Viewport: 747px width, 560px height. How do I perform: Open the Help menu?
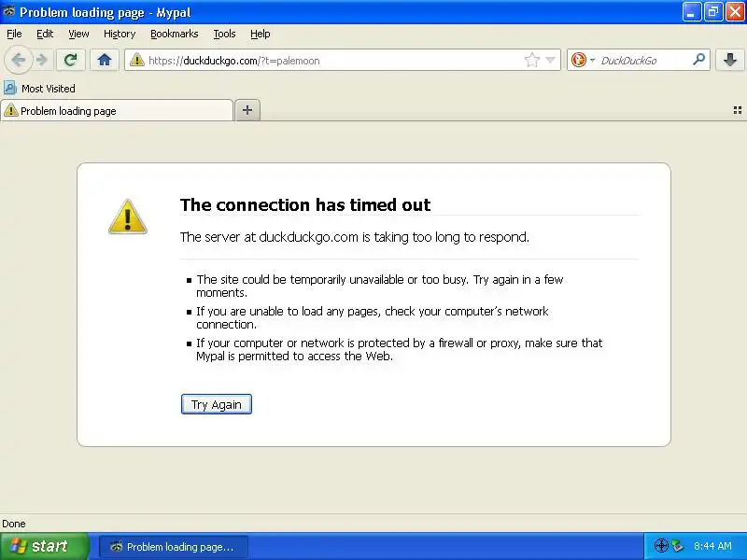pyautogui.click(x=261, y=34)
